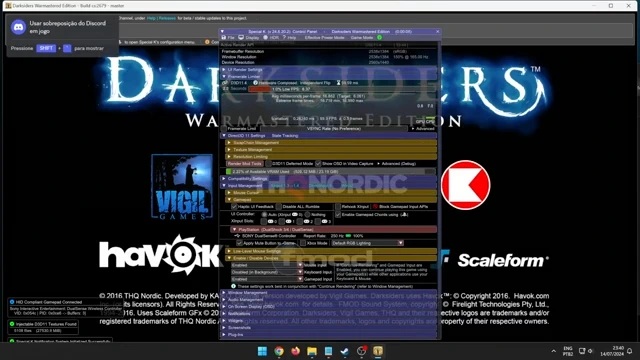Toggle Xbox Mode checkbox
The image size is (640, 360).
coord(303,243)
